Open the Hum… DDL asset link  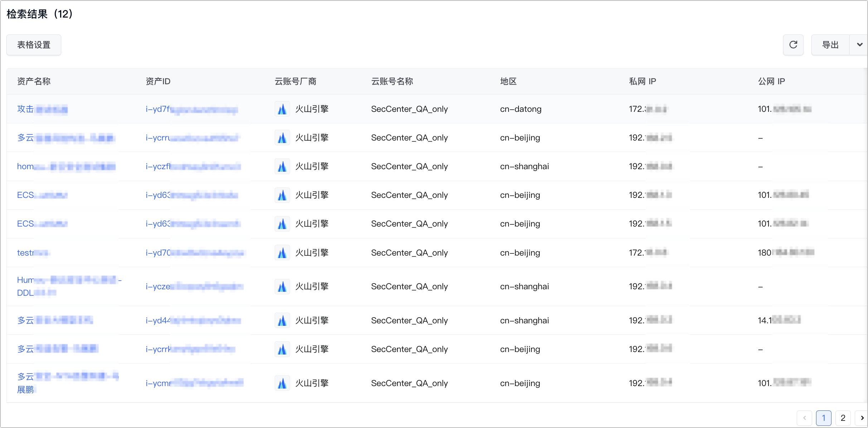69,286
